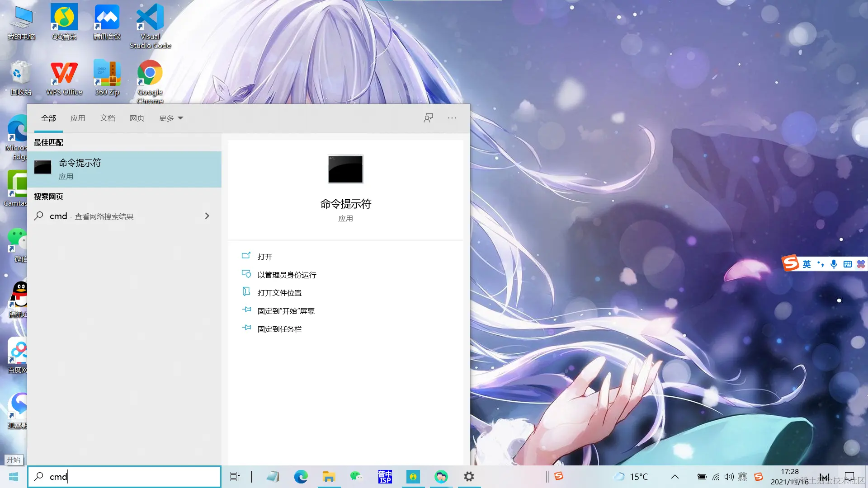Switch to the 应用 tab

[78, 118]
